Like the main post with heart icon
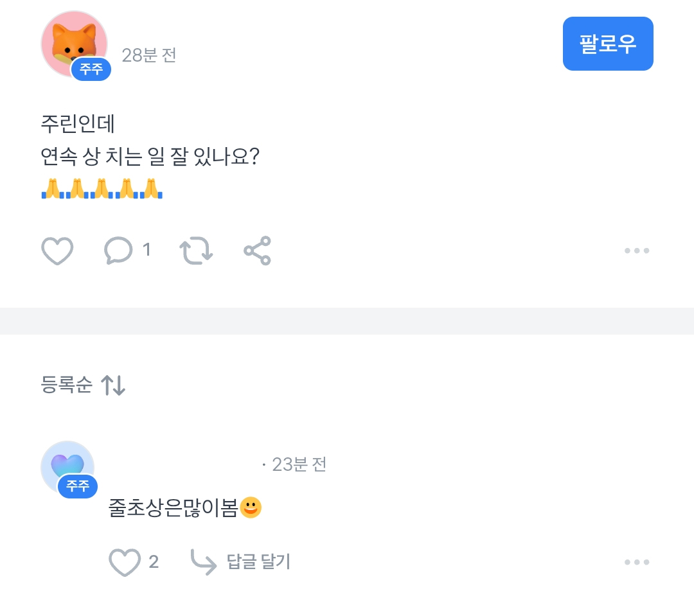Viewport: 694px width, 616px height. pyautogui.click(x=57, y=251)
